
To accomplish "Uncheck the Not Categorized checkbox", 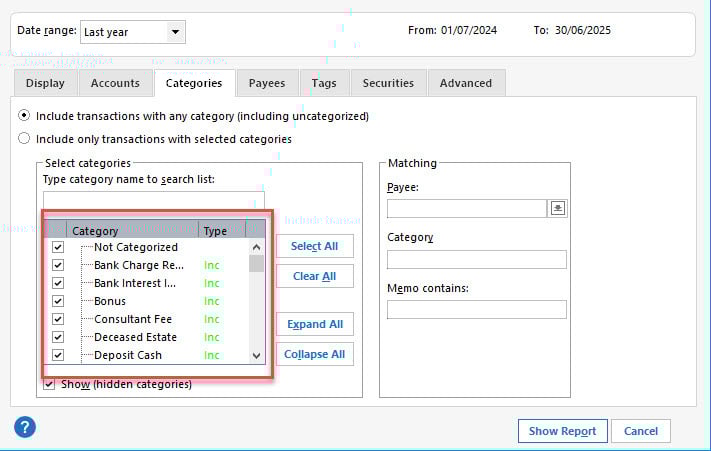I will (x=58, y=247).
